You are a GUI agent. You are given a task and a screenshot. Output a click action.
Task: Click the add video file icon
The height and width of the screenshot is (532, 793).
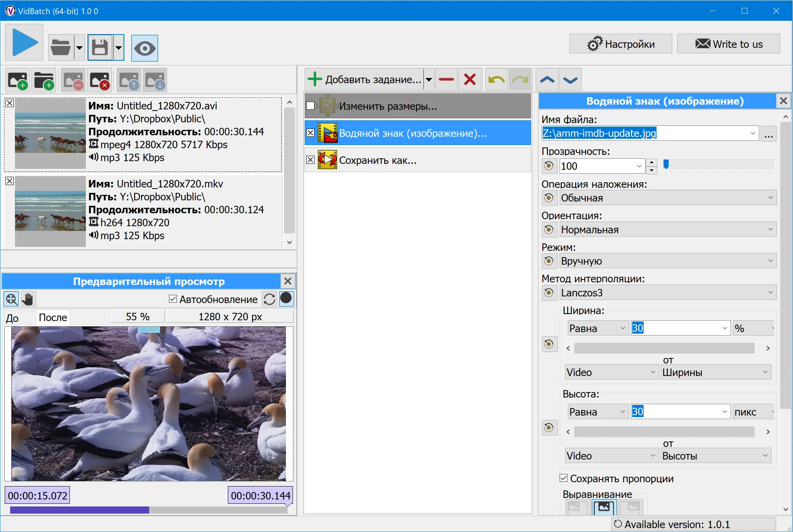(x=18, y=80)
